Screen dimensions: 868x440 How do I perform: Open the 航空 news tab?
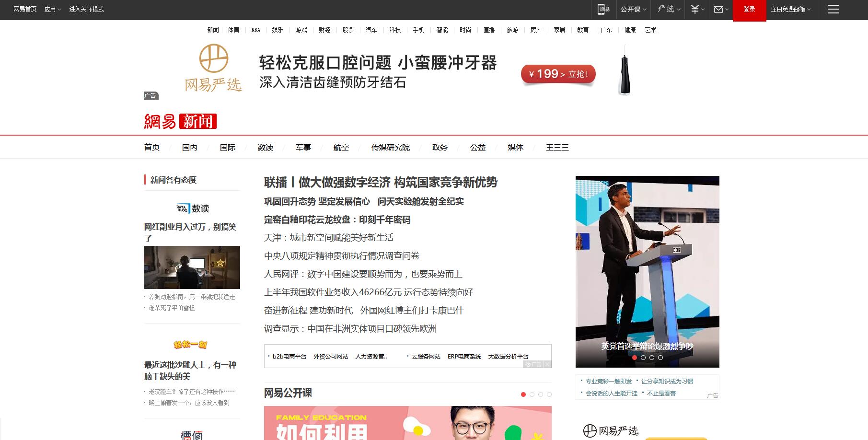click(341, 147)
